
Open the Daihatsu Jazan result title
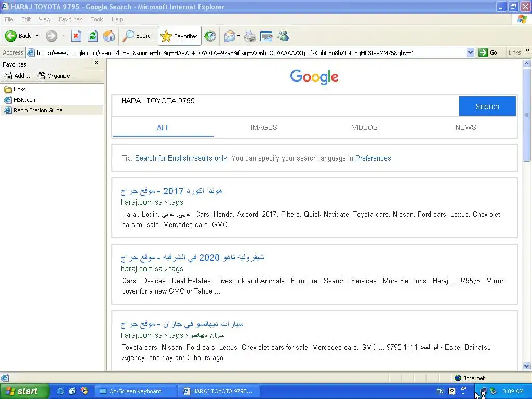coord(182,324)
